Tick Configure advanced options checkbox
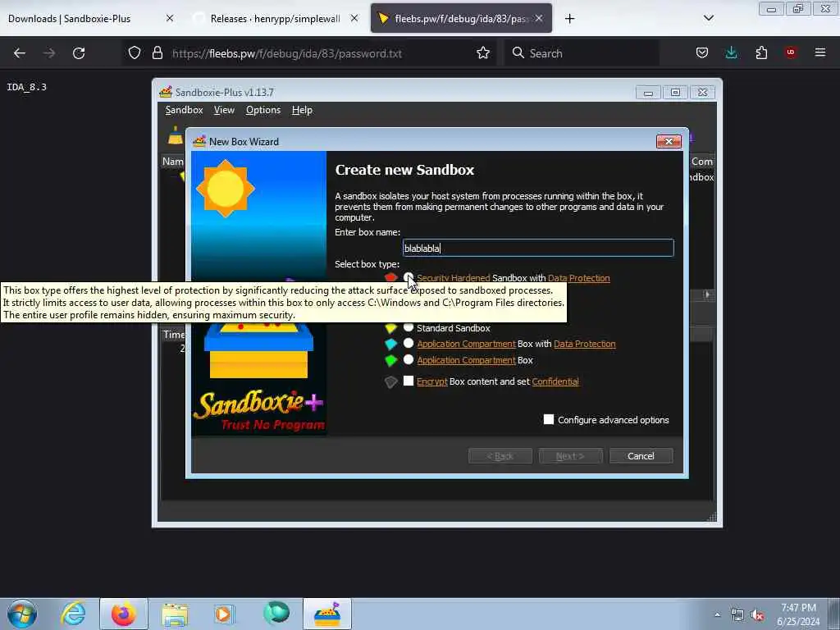 pos(549,419)
